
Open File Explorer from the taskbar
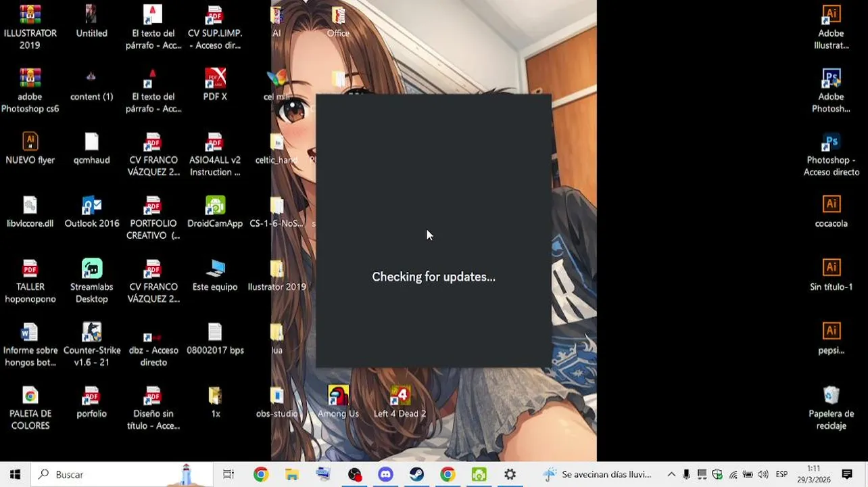[x=291, y=475]
